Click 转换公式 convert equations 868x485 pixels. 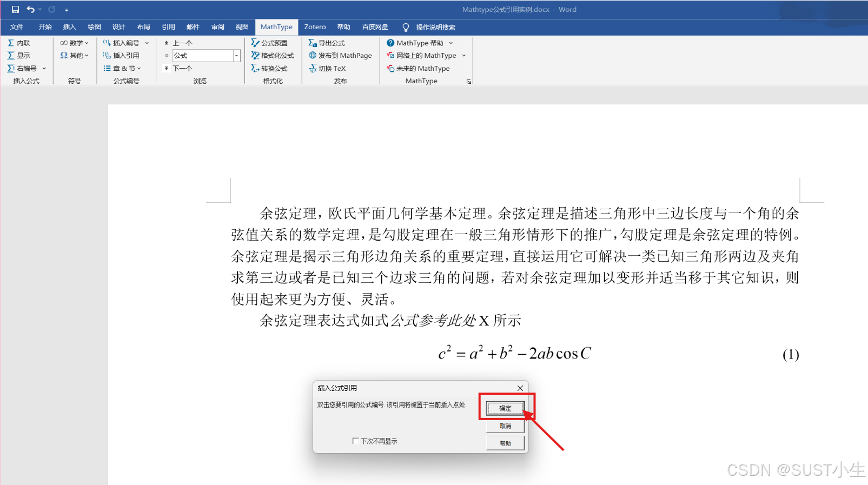click(x=269, y=68)
